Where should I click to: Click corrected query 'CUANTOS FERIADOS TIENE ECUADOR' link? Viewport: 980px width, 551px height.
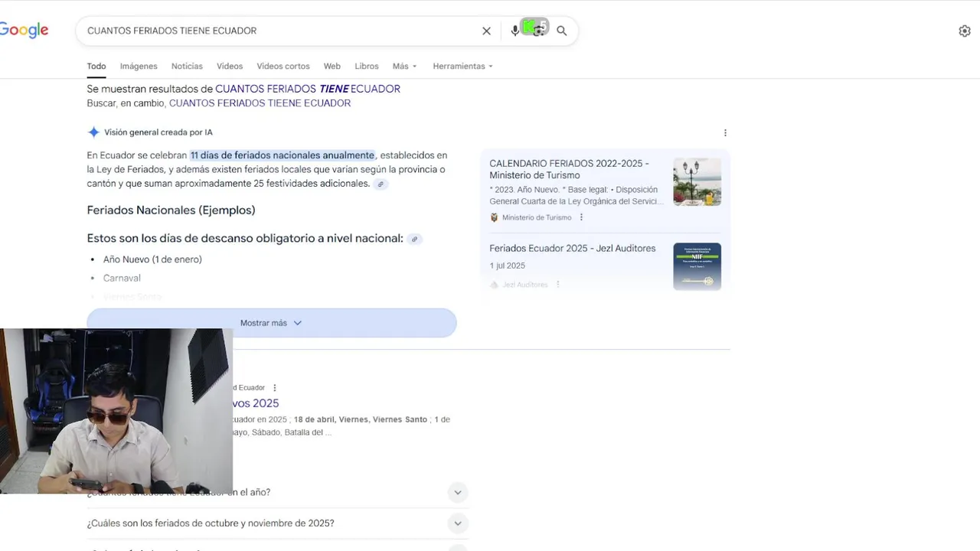point(308,89)
